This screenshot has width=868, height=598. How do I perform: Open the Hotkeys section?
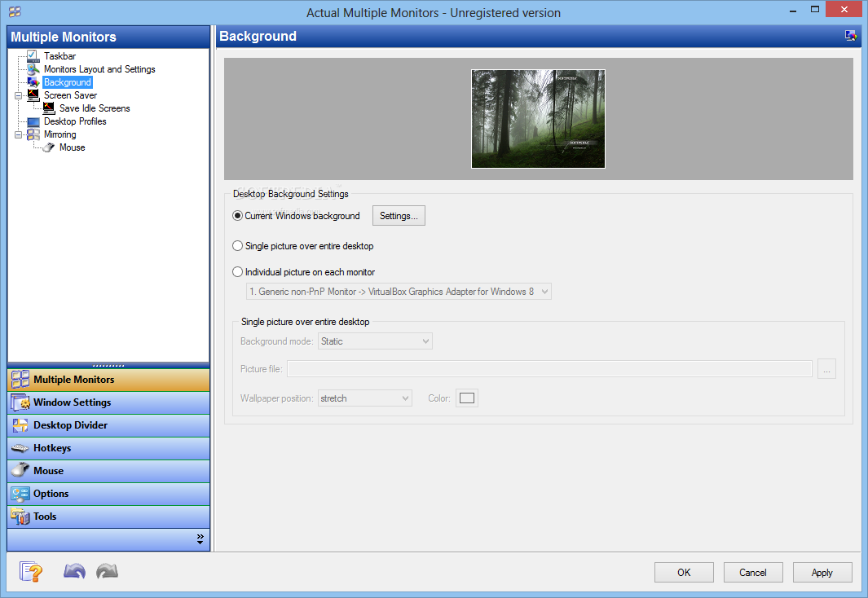click(108, 448)
